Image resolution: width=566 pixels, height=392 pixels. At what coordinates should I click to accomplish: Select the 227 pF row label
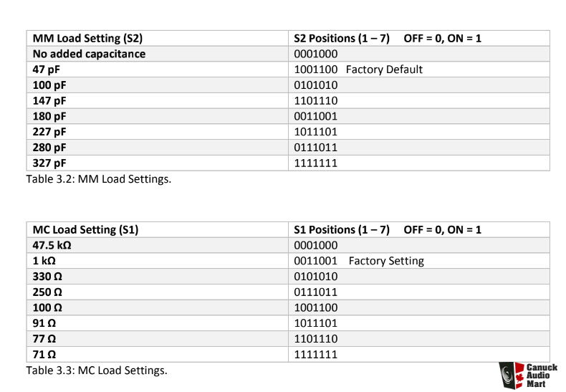(x=49, y=132)
